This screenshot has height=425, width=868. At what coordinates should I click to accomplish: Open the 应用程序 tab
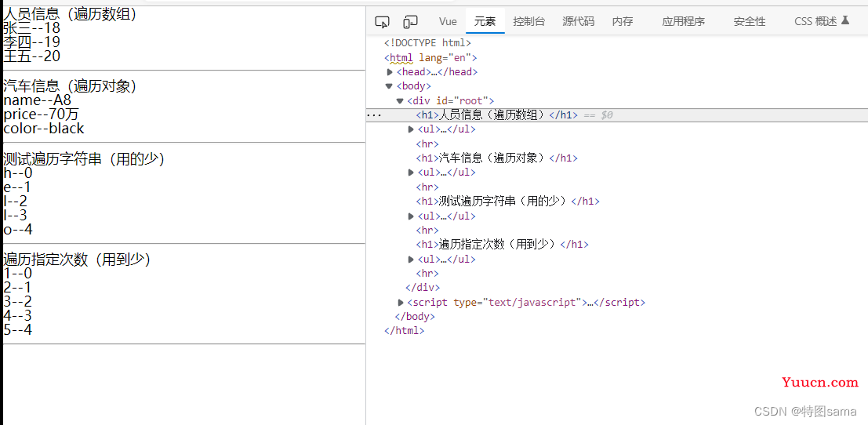pos(684,22)
